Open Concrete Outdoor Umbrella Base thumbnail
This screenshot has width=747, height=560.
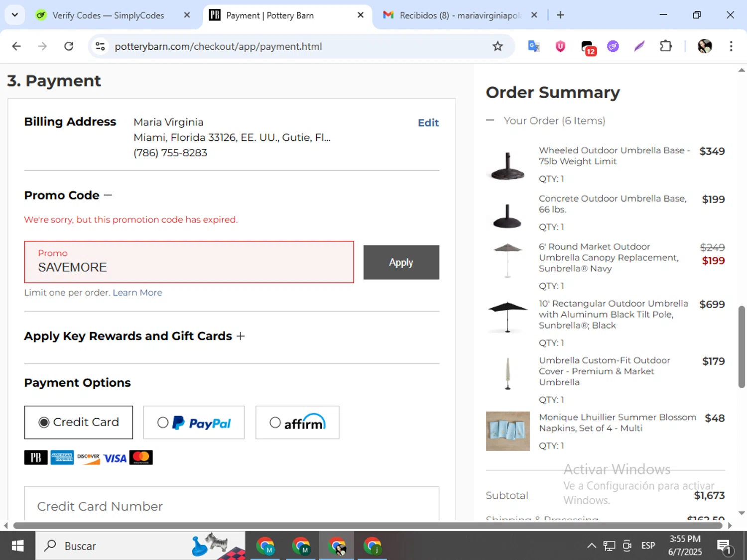(x=507, y=216)
